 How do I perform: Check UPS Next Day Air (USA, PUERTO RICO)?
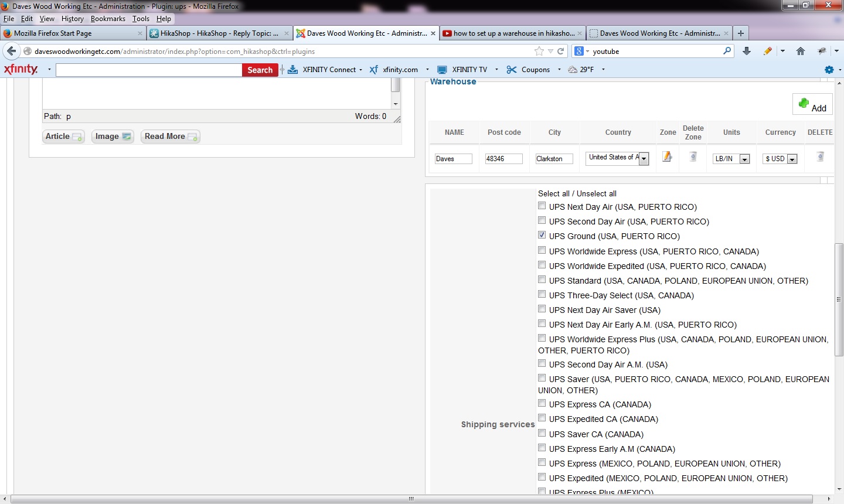coord(542,206)
